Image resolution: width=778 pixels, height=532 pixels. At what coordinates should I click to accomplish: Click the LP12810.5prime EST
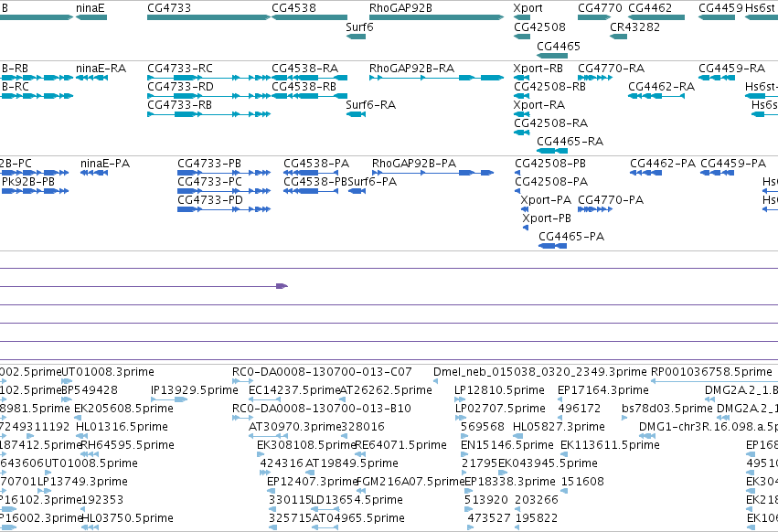460,399
